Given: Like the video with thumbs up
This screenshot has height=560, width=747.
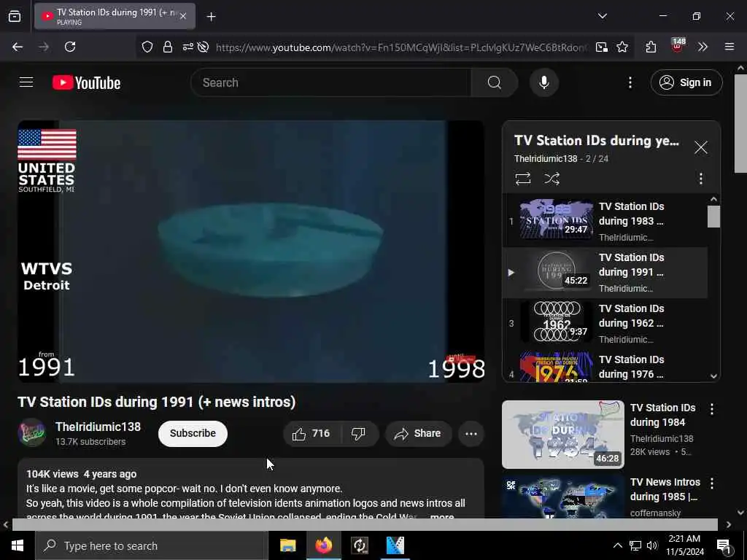Looking at the screenshot, I should pos(311,433).
